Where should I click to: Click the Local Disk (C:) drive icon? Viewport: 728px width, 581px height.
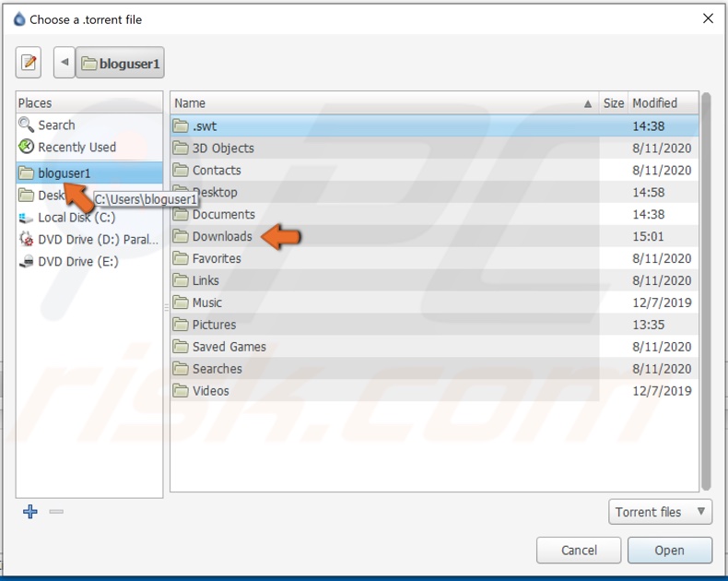[26, 218]
